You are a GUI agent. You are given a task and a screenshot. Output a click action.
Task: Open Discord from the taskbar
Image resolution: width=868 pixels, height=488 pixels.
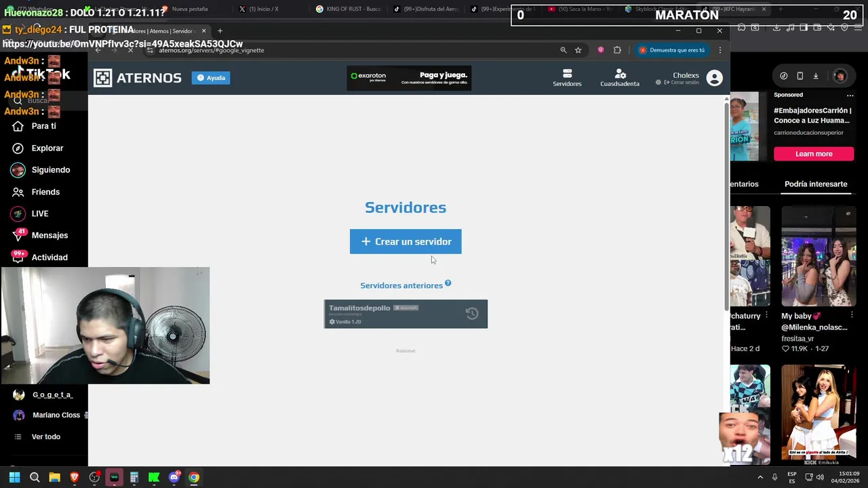[x=174, y=477]
